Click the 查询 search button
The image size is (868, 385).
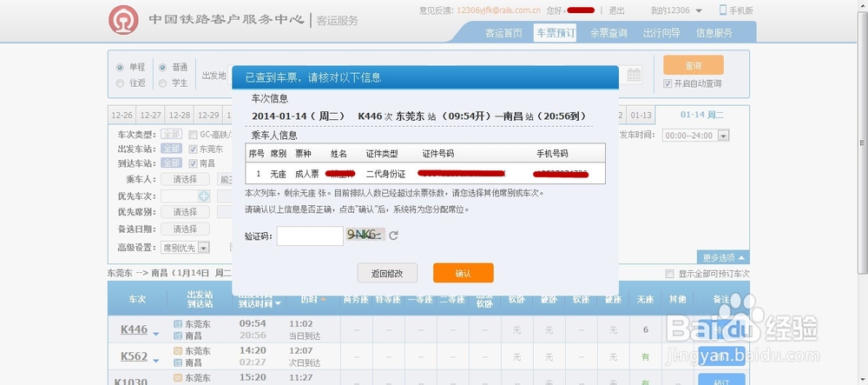click(x=693, y=65)
